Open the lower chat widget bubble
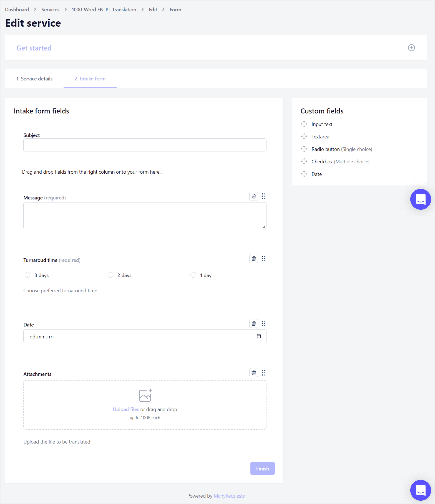The image size is (435, 504). point(421,490)
